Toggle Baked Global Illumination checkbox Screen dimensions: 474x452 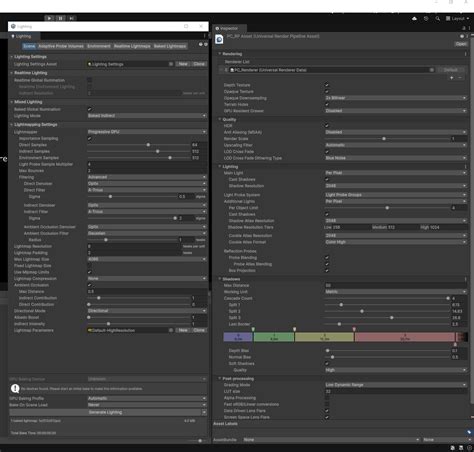(x=89, y=109)
